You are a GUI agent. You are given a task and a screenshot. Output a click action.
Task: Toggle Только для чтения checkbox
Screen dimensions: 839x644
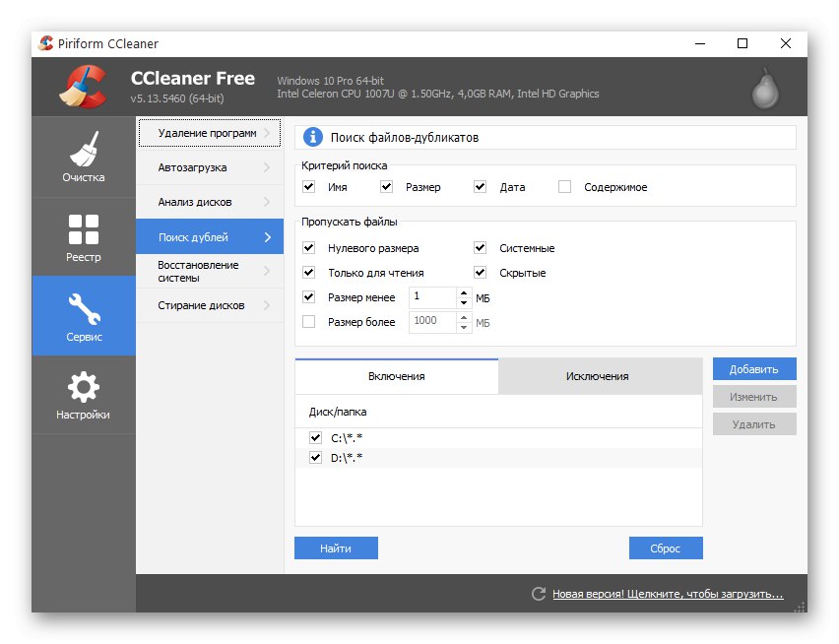click(x=309, y=272)
